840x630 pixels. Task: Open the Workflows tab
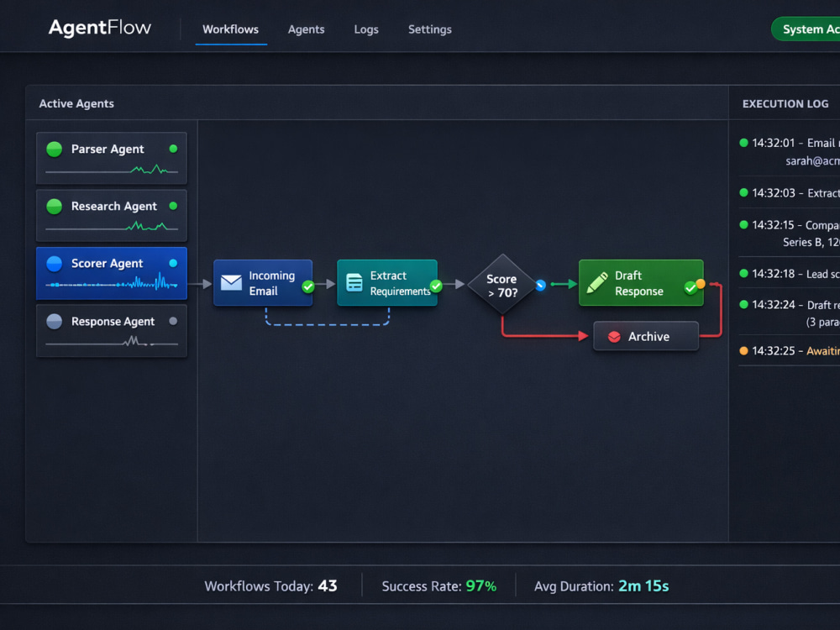click(230, 29)
